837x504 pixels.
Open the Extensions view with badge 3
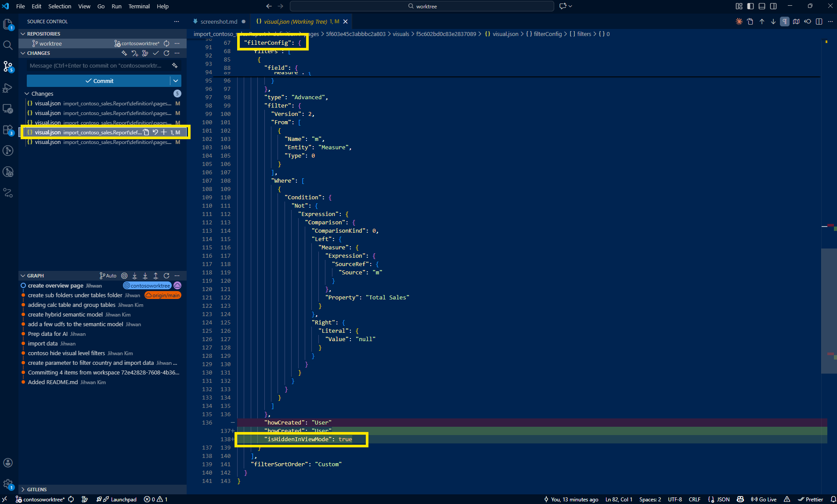[8, 130]
